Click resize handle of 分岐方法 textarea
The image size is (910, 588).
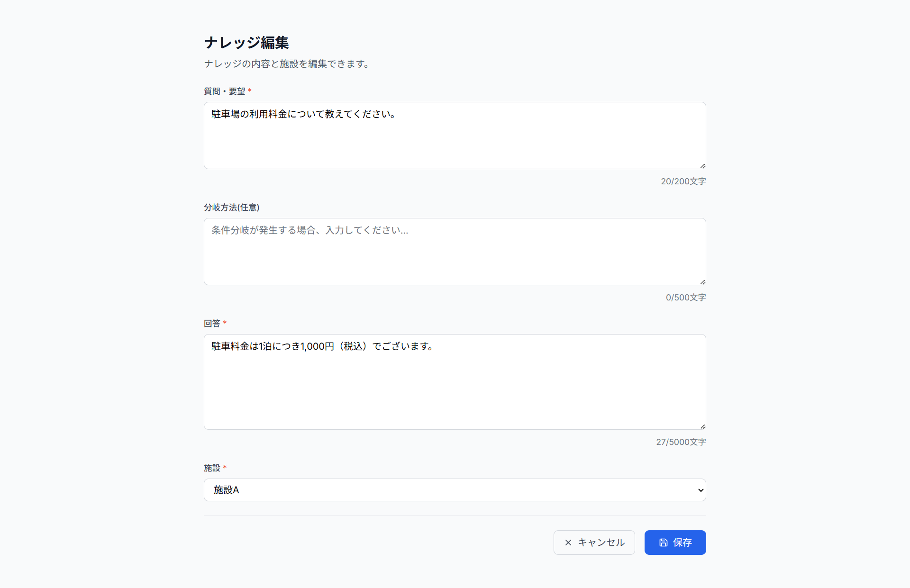702,281
